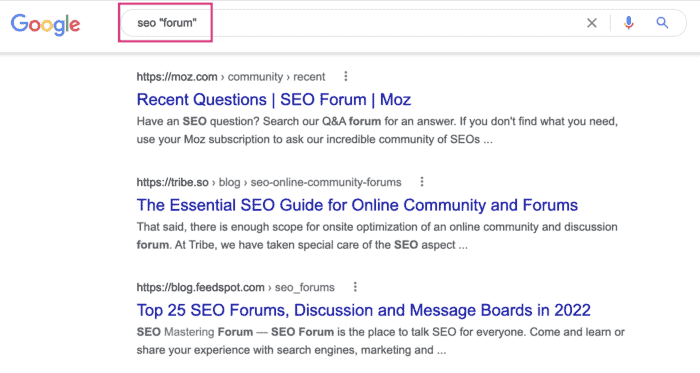Click snippet line "use your Moz subscription"
Image resolution: width=700 pixels, height=373 pixels.
[x=314, y=139]
